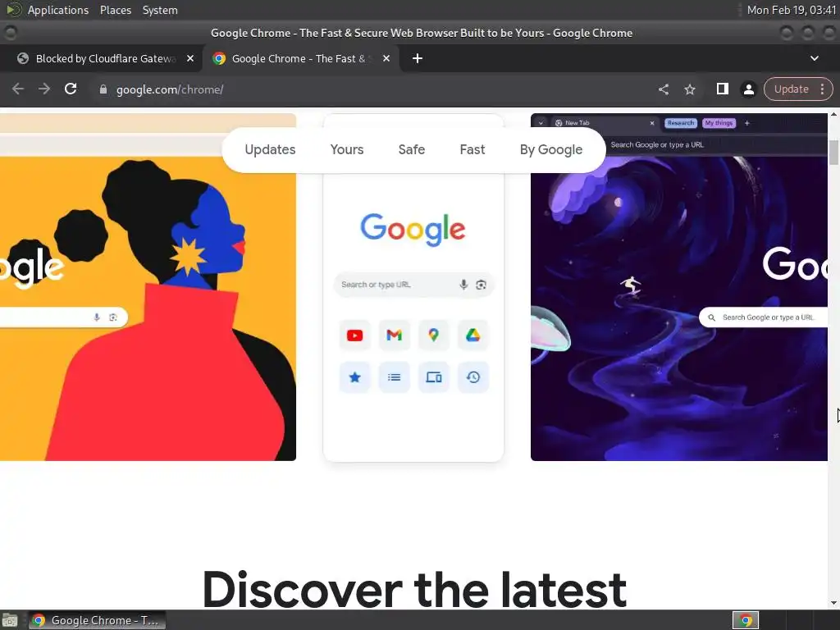Click the lens camera icon in mobile search box
The width and height of the screenshot is (840, 630).
[x=481, y=285]
